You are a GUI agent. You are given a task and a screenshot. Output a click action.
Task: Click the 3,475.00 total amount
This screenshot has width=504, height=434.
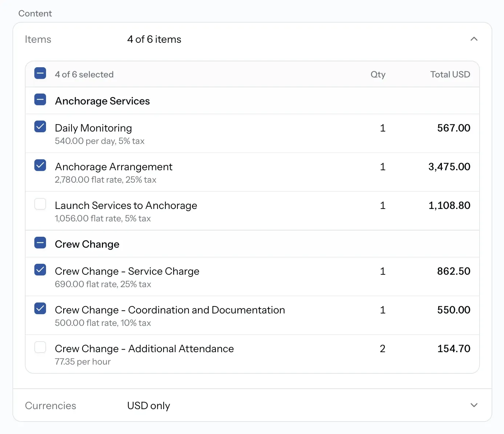point(449,167)
